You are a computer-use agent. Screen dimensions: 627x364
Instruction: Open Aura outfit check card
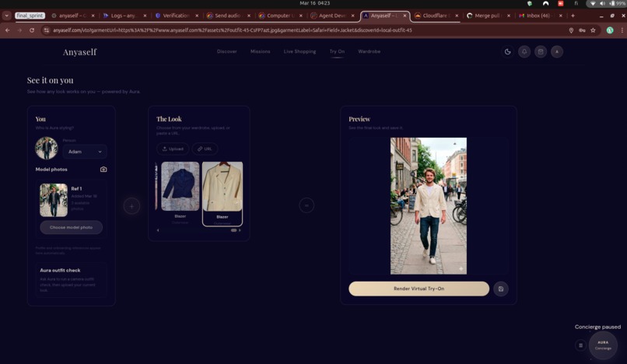pos(71,280)
